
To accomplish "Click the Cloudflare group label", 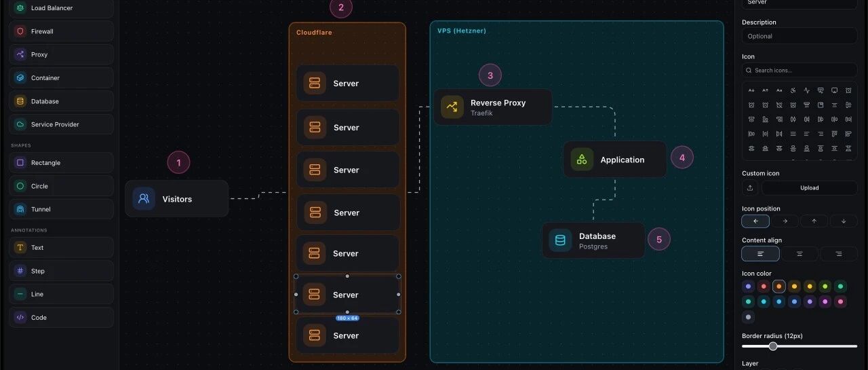I will (314, 33).
